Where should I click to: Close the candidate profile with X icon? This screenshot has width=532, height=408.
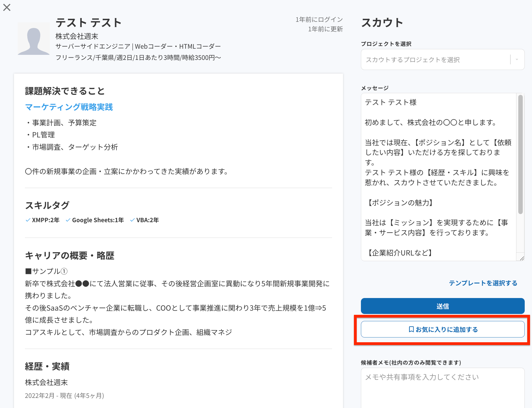[7, 7]
